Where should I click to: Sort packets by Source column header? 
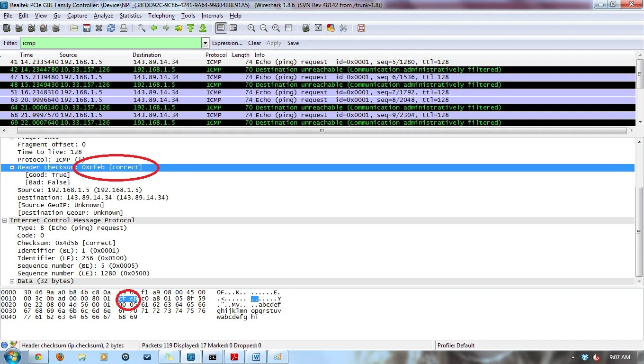pos(68,55)
